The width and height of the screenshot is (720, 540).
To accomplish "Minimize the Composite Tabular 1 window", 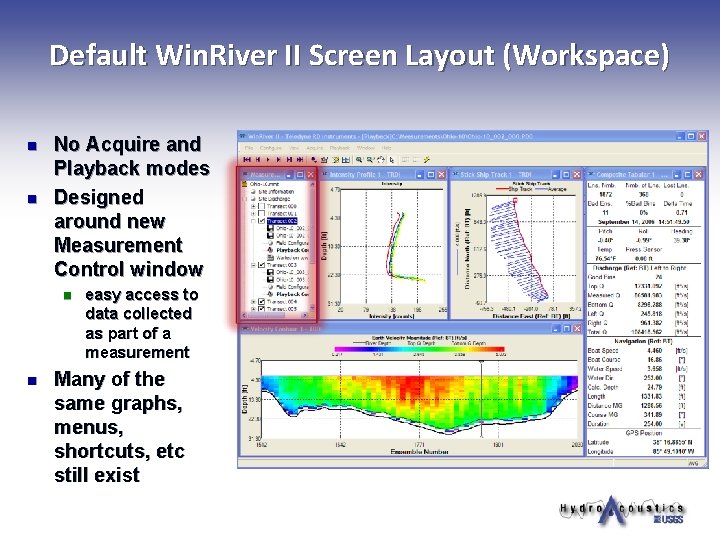I will tap(677, 174).
